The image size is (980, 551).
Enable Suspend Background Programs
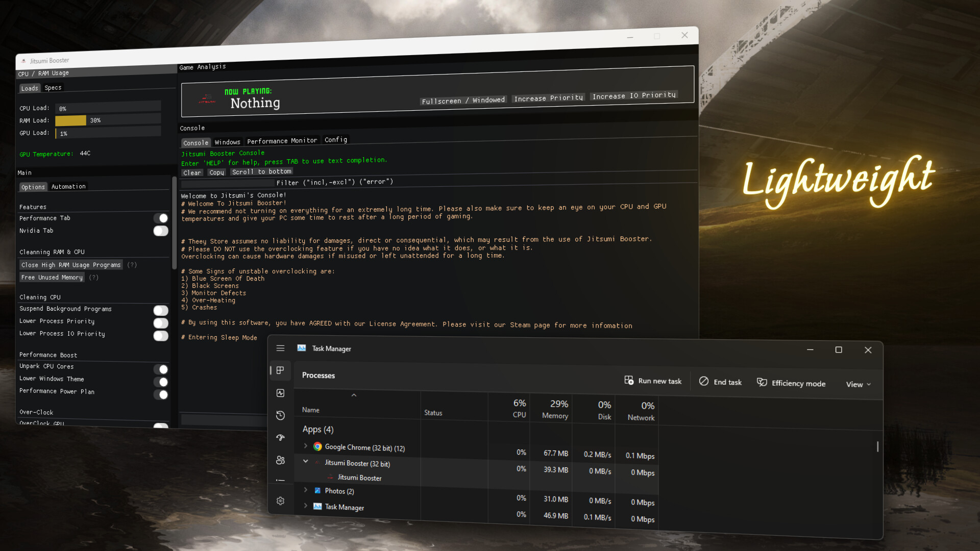(161, 310)
